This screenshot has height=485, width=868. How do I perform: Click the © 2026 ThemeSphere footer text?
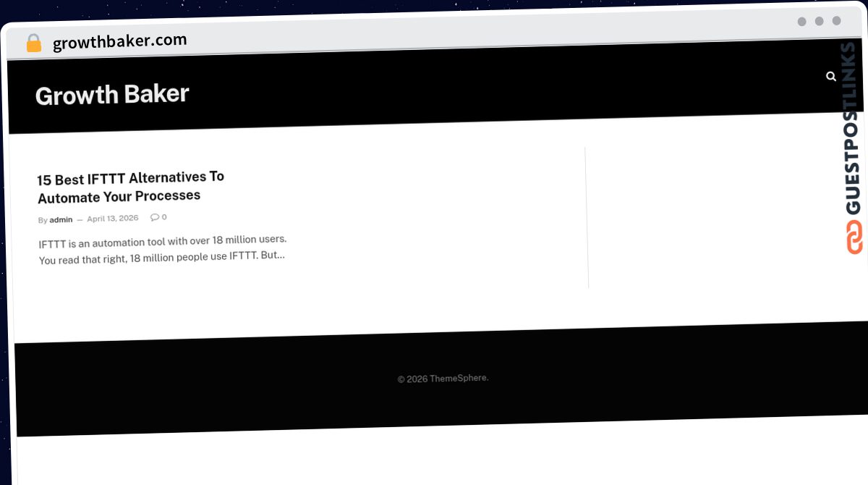443,379
